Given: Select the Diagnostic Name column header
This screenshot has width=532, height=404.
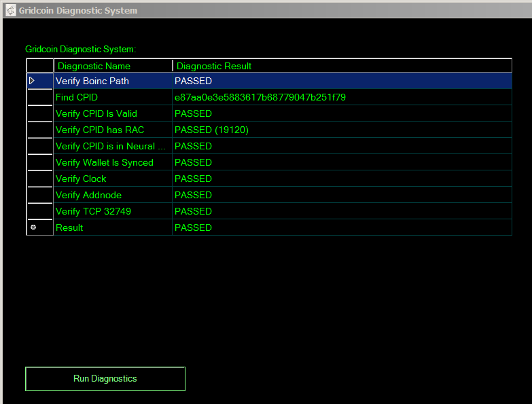Looking at the screenshot, I should (112, 66).
